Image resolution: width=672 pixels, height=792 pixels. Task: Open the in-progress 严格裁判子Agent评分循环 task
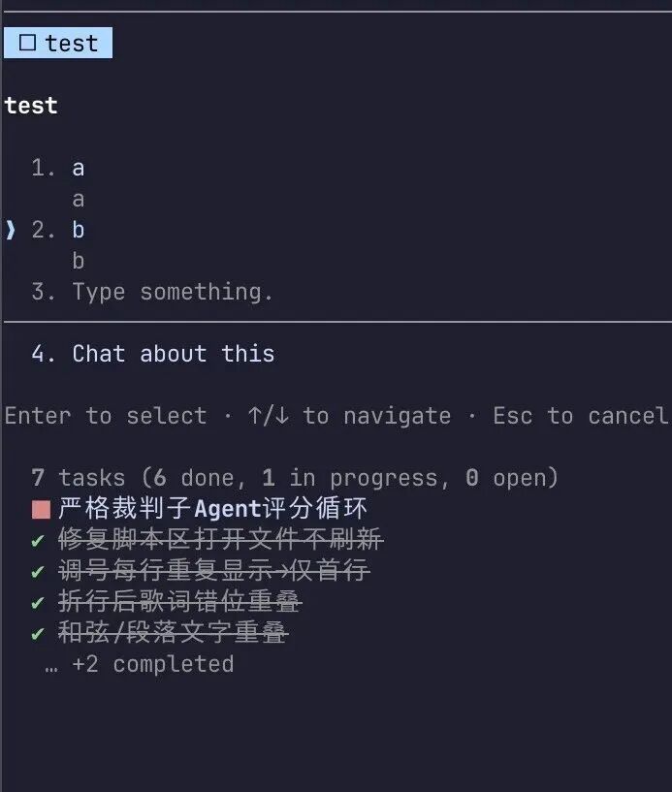click(212, 508)
